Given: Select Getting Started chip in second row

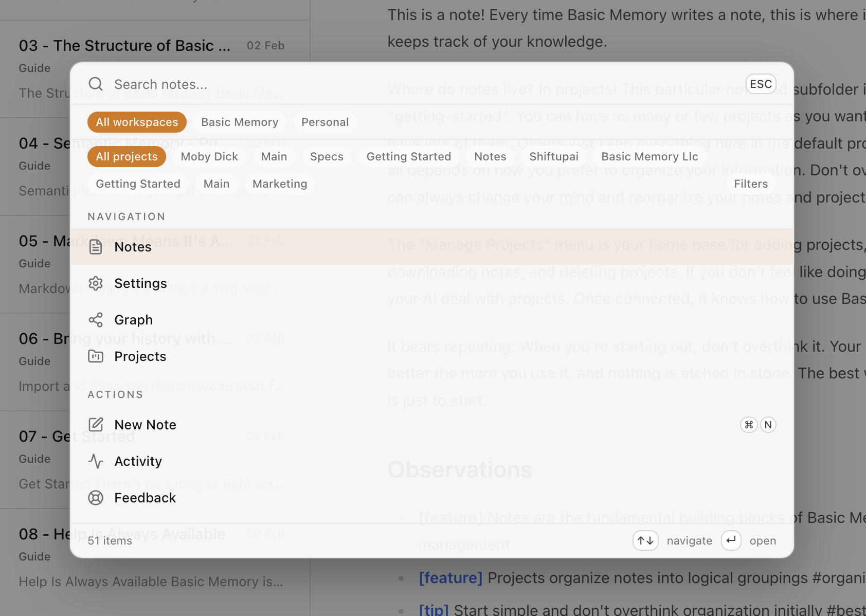Looking at the screenshot, I should (x=138, y=184).
